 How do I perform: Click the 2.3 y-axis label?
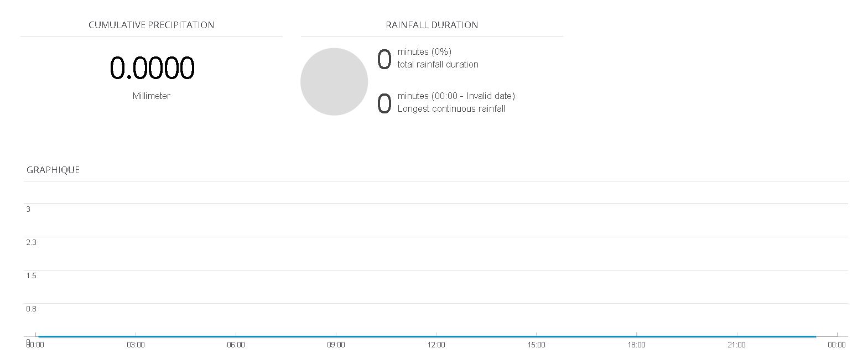click(x=31, y=242)
